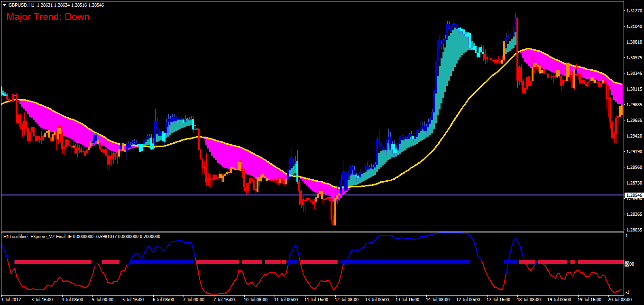
Task: Select the first crimson histogram bar in indicator window
Action: 53,262
